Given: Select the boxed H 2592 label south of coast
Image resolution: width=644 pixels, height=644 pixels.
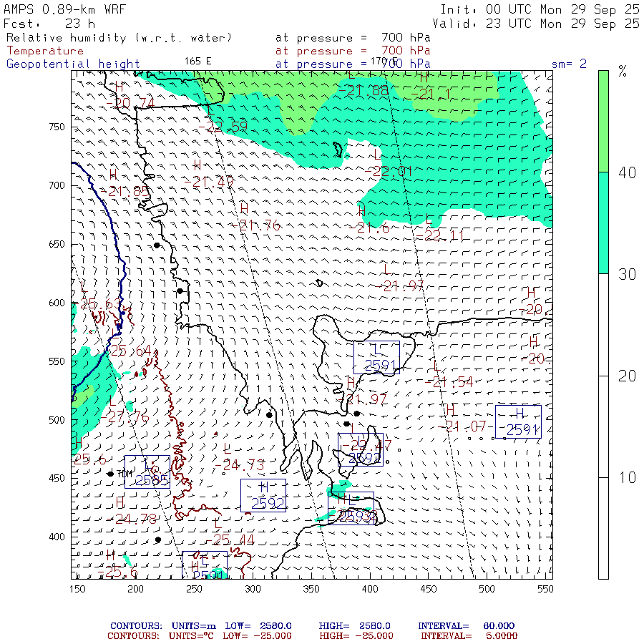Looking at the screenshot, I should click(x=263, y=495).
